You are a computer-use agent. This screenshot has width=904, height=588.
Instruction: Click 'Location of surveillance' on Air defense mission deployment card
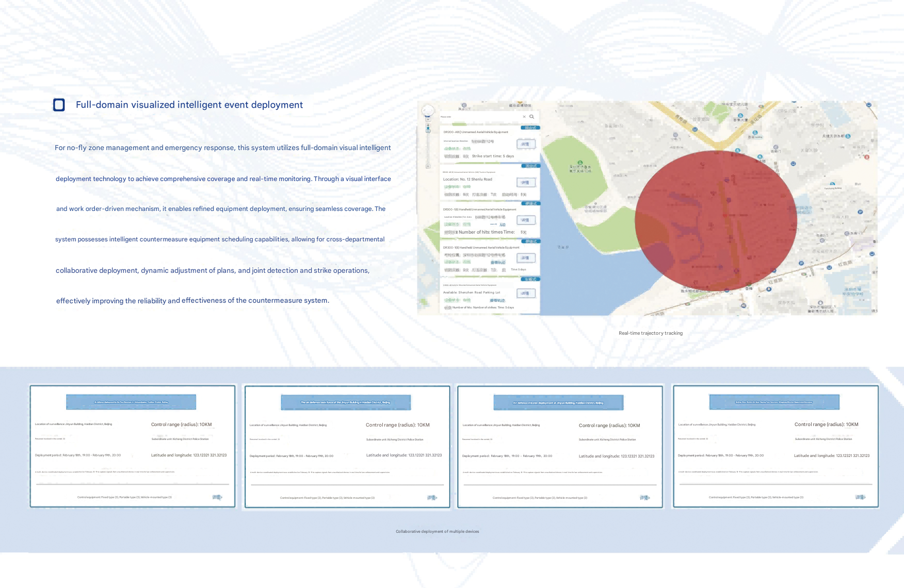tap(501, 425)
